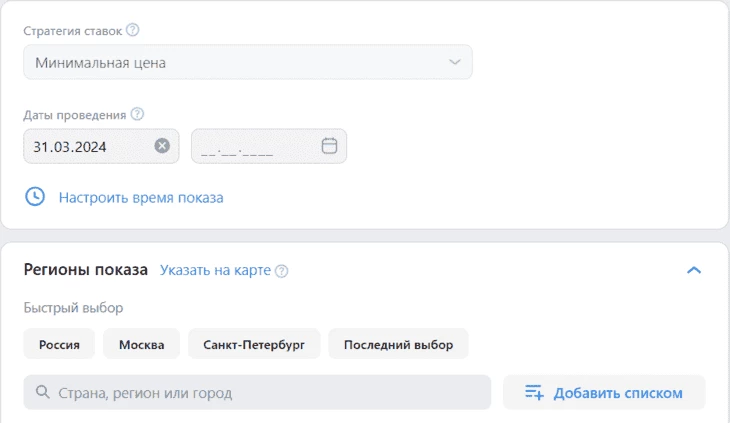Select the Санкт-Петербург quick choice

click(254, 344)
